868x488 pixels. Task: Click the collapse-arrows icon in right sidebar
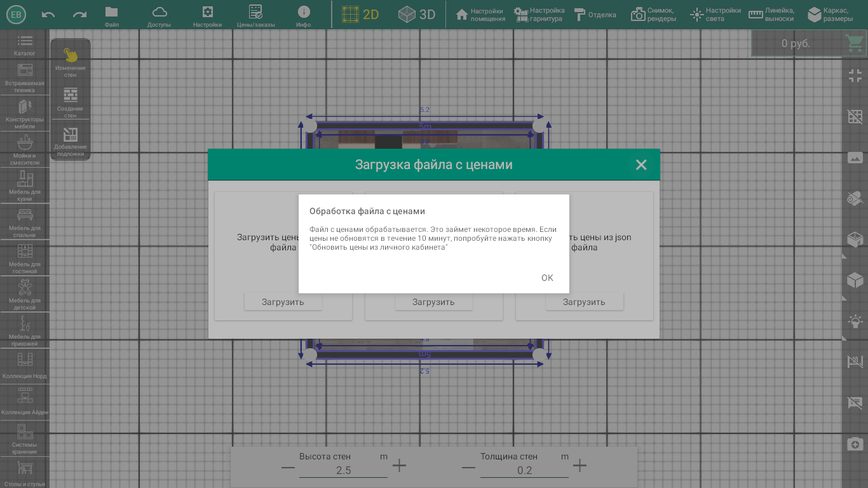pyautogui.click(x=855, y=76)
